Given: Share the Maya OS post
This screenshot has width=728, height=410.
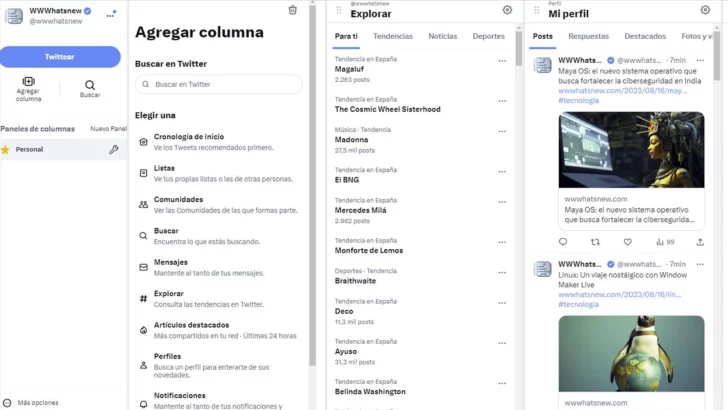Looking at the screenshot, I should [x=700, y=242].
